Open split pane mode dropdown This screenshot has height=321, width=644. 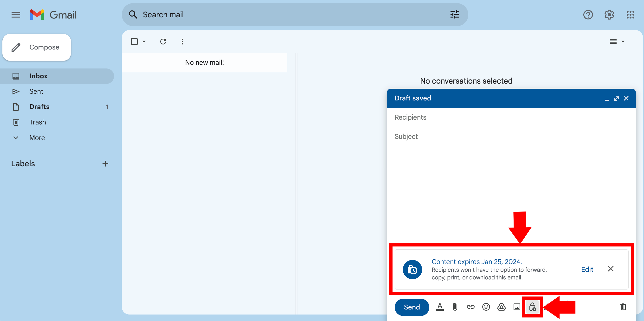(x=617, y=41)
